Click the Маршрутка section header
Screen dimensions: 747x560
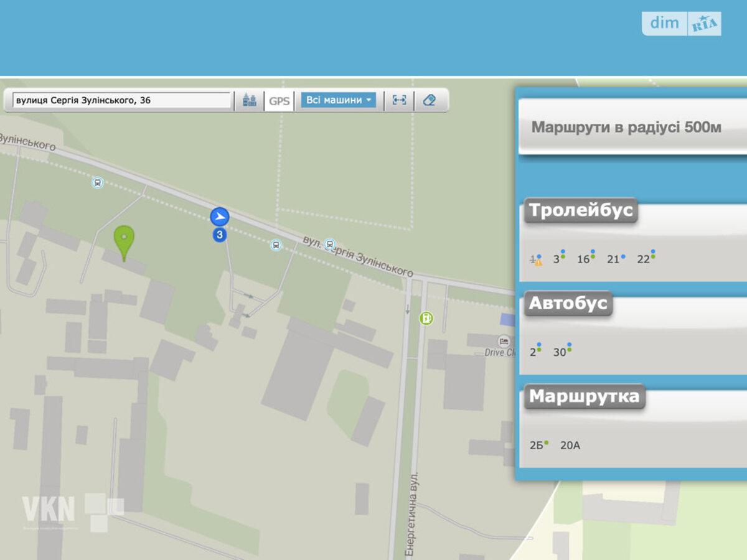[x=584, y=396]
